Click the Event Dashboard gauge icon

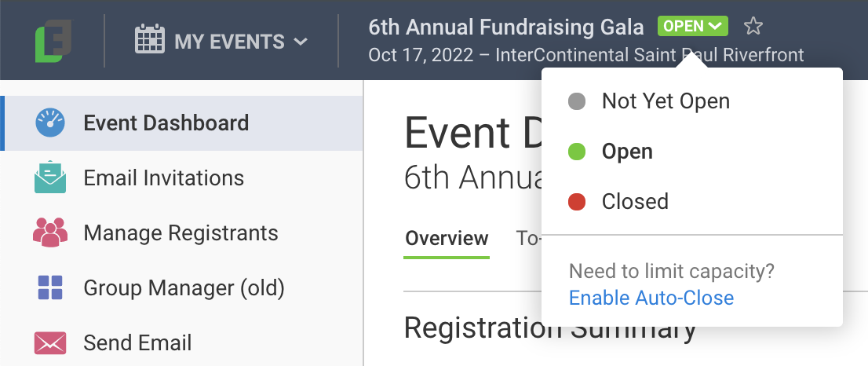[x=50, y=123]
